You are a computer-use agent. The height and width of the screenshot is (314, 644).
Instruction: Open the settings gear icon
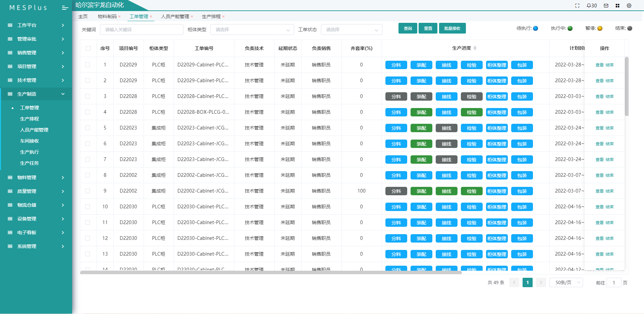tap(629, 6)
